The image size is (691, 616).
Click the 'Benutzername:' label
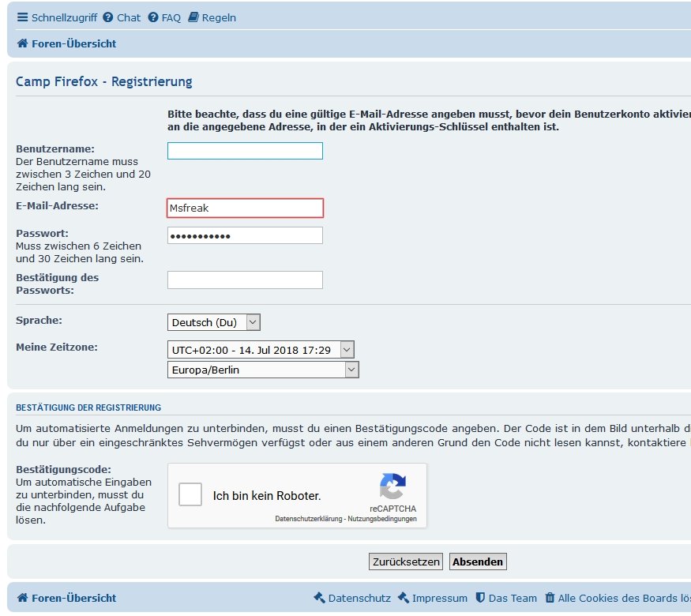click(x=55, y=149)
